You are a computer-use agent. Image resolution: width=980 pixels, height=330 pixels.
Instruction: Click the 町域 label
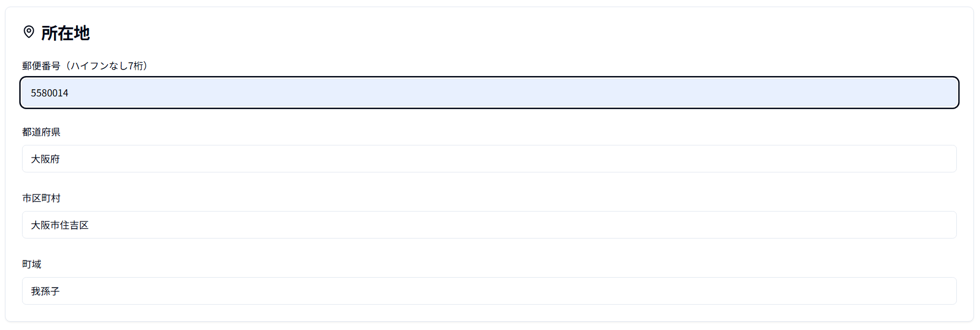(32, 264)
